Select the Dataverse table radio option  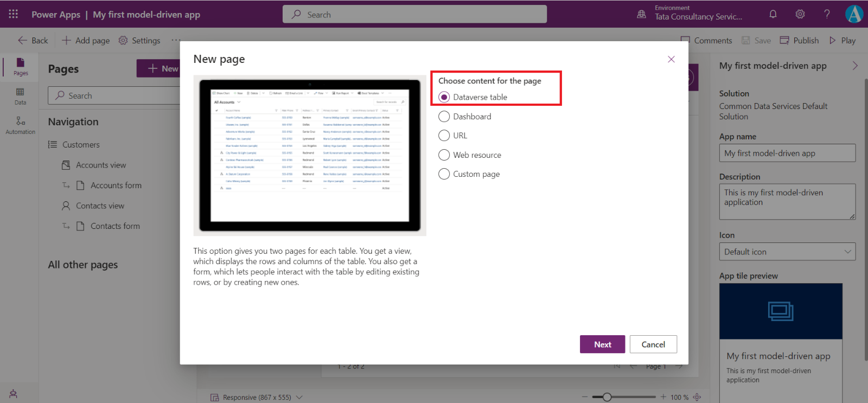tap(444, 97)
